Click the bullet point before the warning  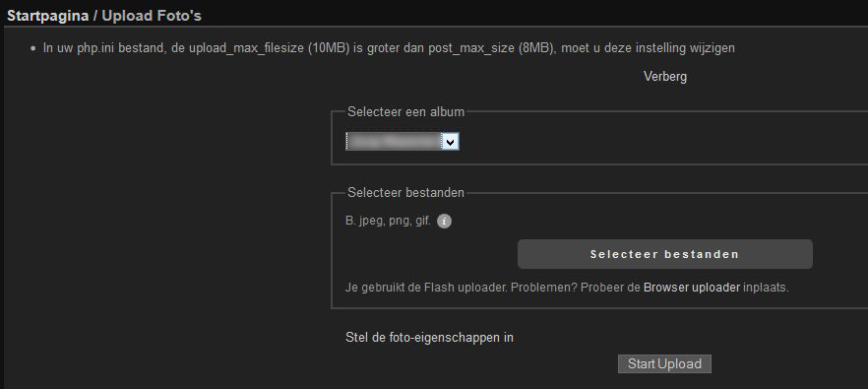(x=32, y=49)
